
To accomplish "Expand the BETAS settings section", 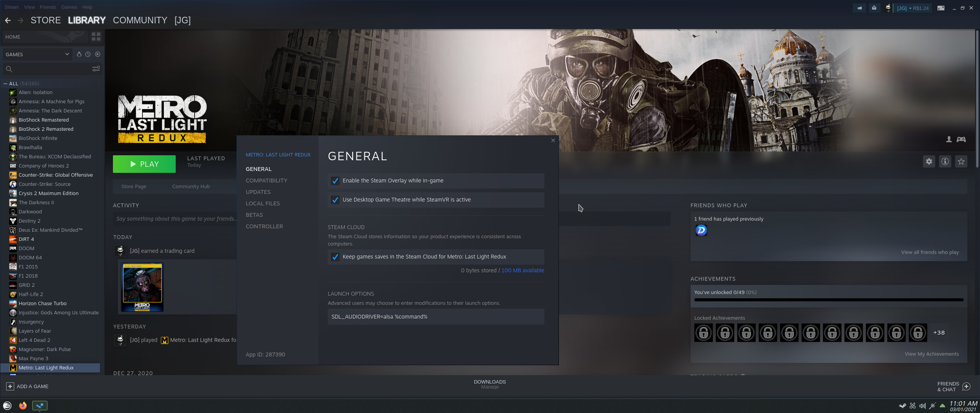I will click(254, 215).
